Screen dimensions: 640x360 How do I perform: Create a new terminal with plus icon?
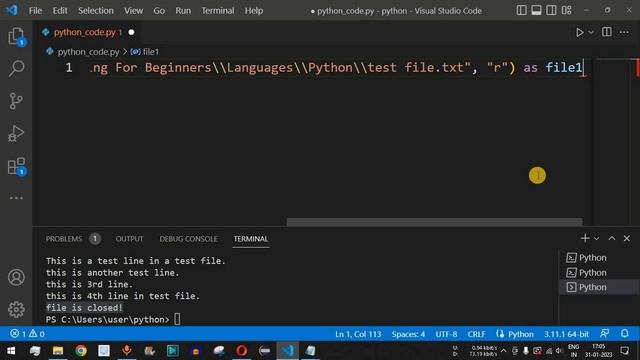[x=585, y=238]
